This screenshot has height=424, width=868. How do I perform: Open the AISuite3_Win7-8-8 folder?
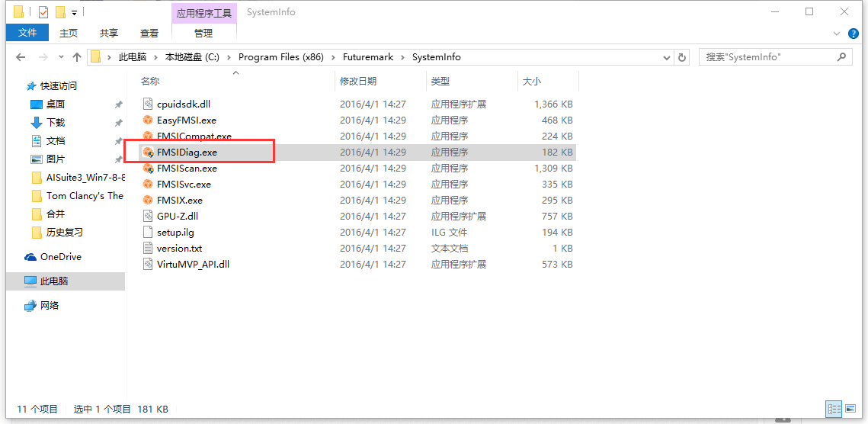(78, 178)
